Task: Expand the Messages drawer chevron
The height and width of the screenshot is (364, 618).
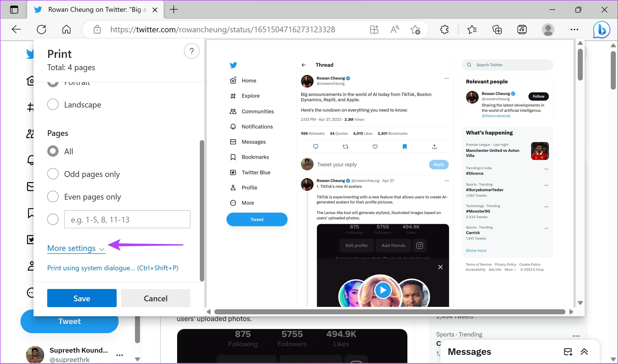Action: [x=584, y=352]
